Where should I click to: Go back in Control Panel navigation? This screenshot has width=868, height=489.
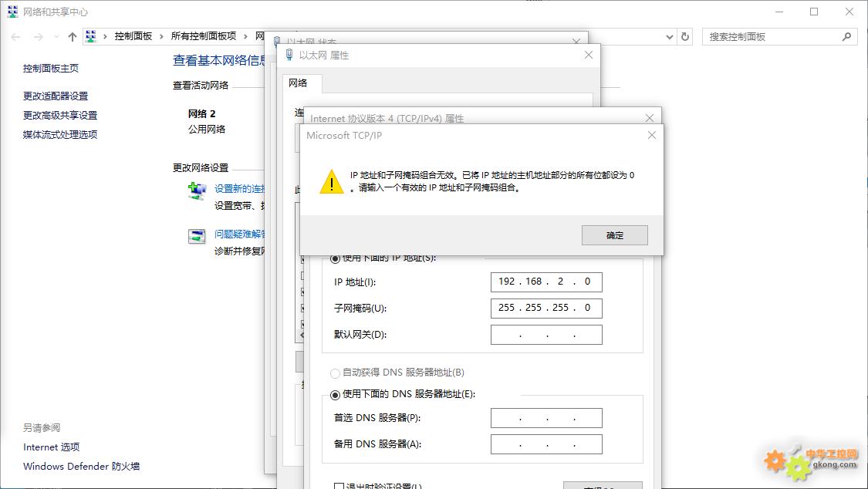[x=15, y=37]
